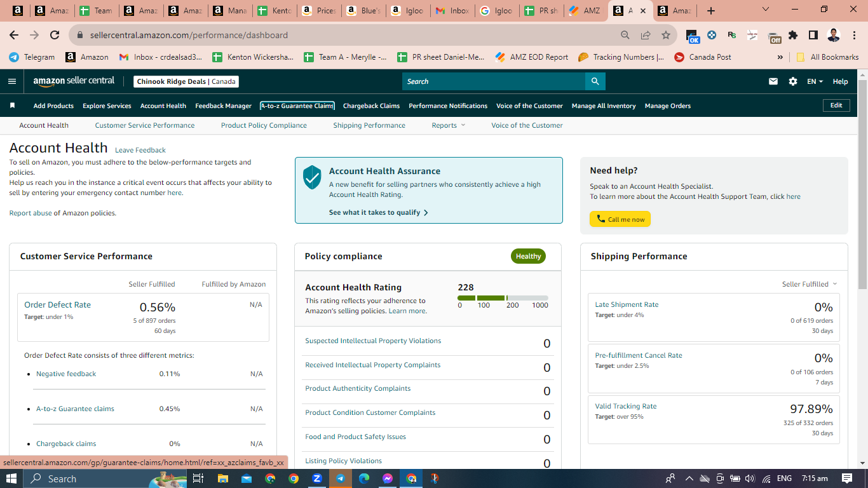This screenshot has width=868, height=488.
Task: Open the Canada Post bookmark
Action: (x=702, y=57)
